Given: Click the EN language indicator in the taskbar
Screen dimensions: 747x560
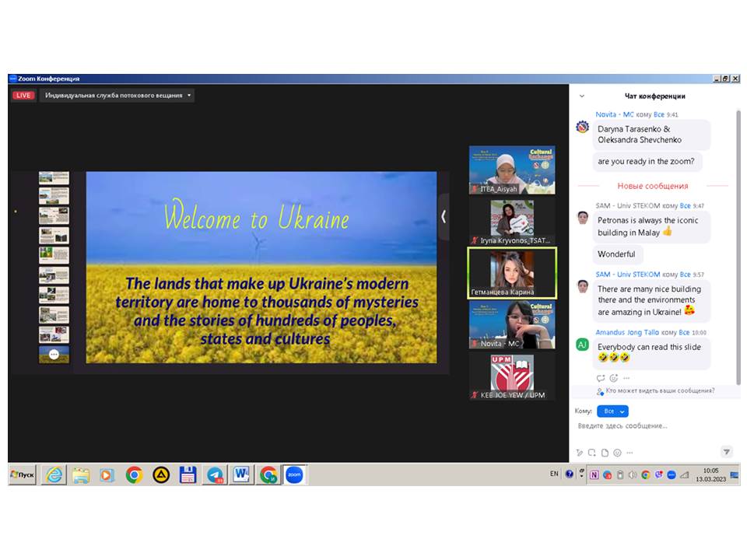Looking at the screenshot, I should coord(554,474).
